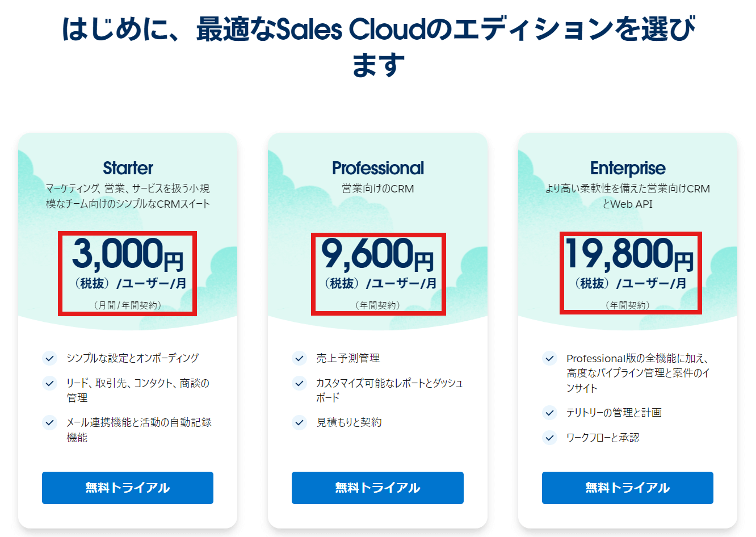Click the checkmark beside Professional版の全機能に加え feature
756x537 pixels.
click(549, 358)
